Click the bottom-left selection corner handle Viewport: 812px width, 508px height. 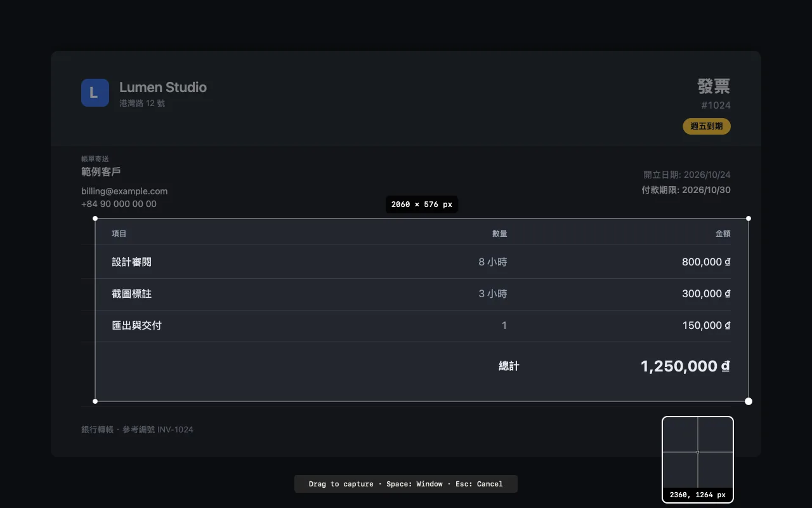pos(95,401)
